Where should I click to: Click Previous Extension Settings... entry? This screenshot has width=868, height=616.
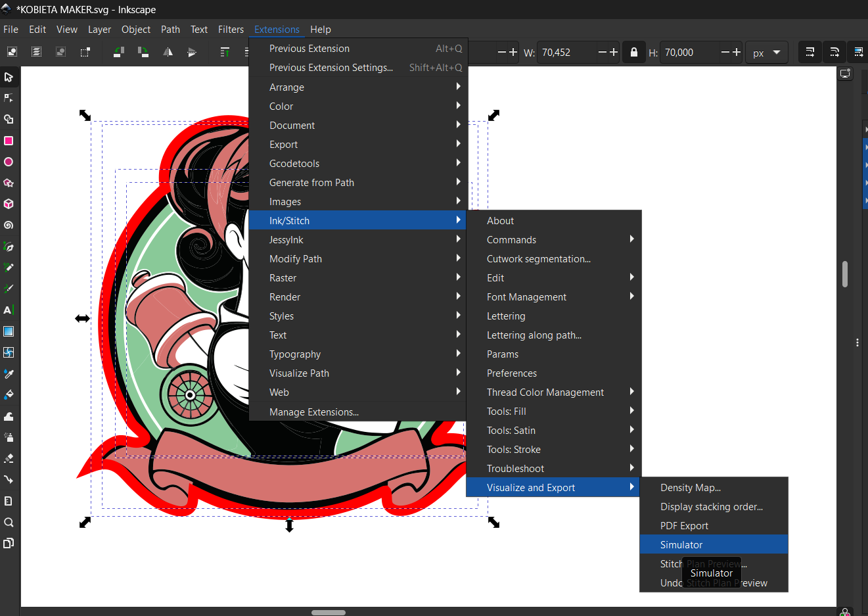[x=358, y=67]
